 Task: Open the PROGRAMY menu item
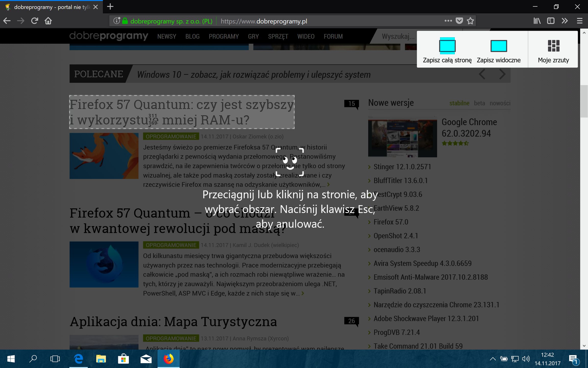224,36
